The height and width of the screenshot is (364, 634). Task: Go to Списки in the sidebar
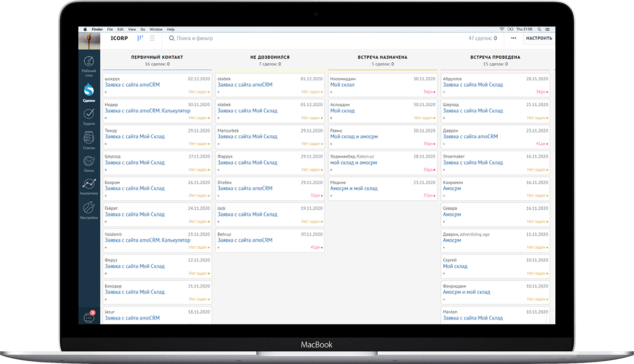(x=89, y=141)
